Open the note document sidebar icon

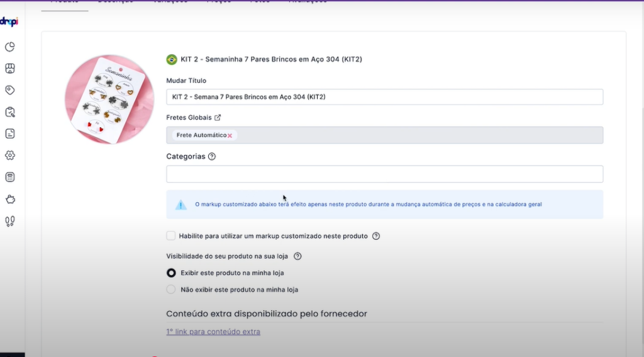pyautogui.click(x=10, y=133)
